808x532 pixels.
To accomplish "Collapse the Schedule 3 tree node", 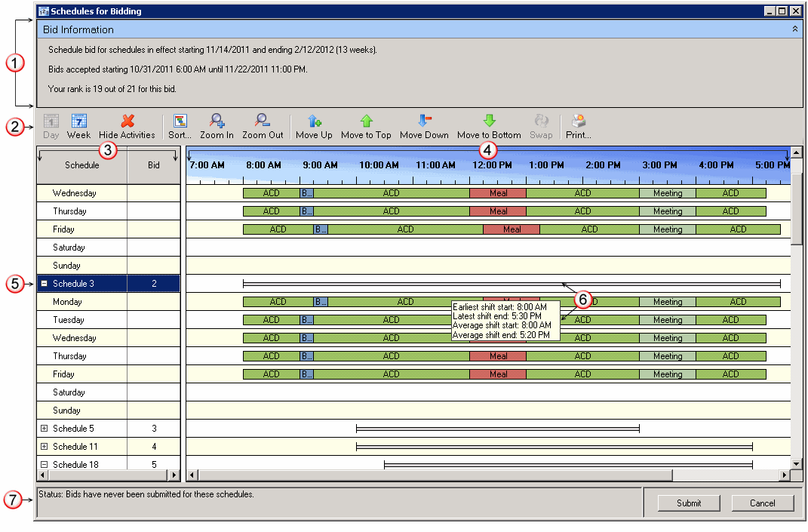I will (x=45, y=284).
